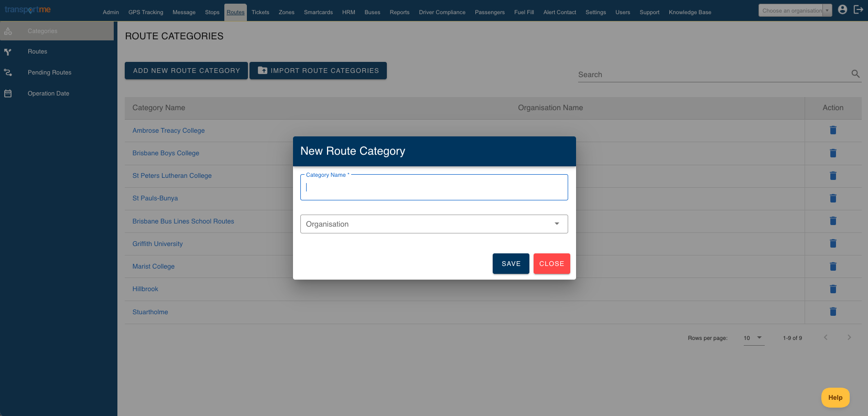Close the New Route Category dialog
This screenshot has height=416, width=868.
pos(552,264)
